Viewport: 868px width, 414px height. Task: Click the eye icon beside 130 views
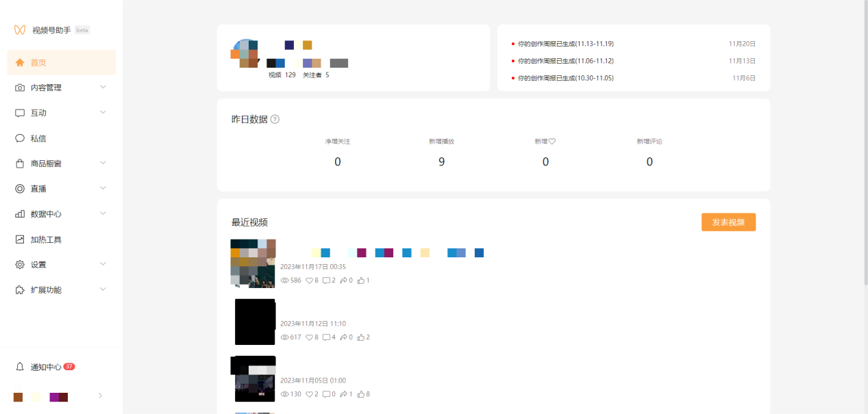click(x=285, y=394)
